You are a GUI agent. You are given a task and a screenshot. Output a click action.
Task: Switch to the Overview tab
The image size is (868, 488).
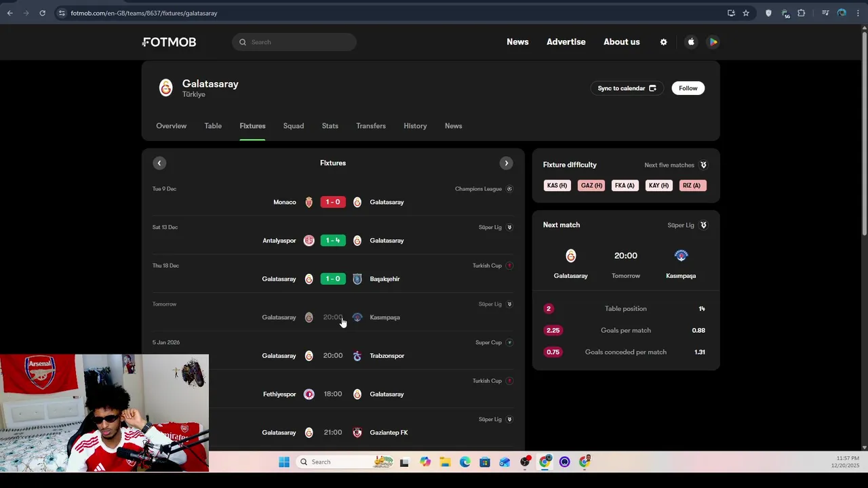click(x=171, y=126)
